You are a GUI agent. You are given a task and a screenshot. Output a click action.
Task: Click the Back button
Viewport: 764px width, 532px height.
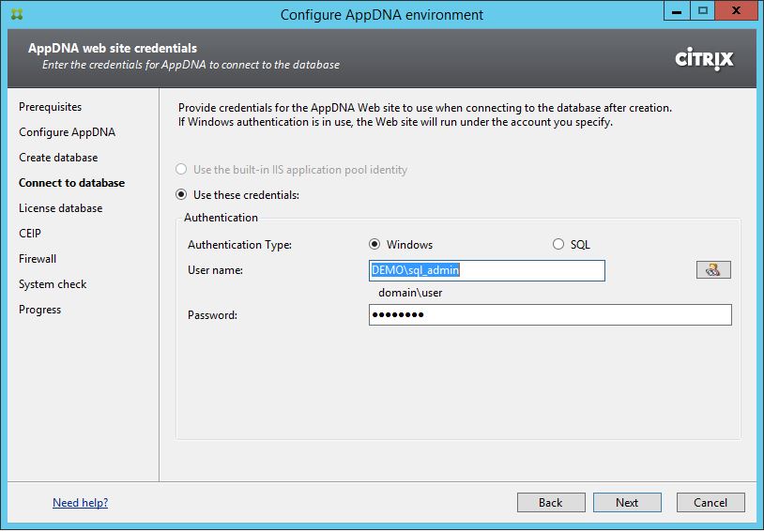550,503
